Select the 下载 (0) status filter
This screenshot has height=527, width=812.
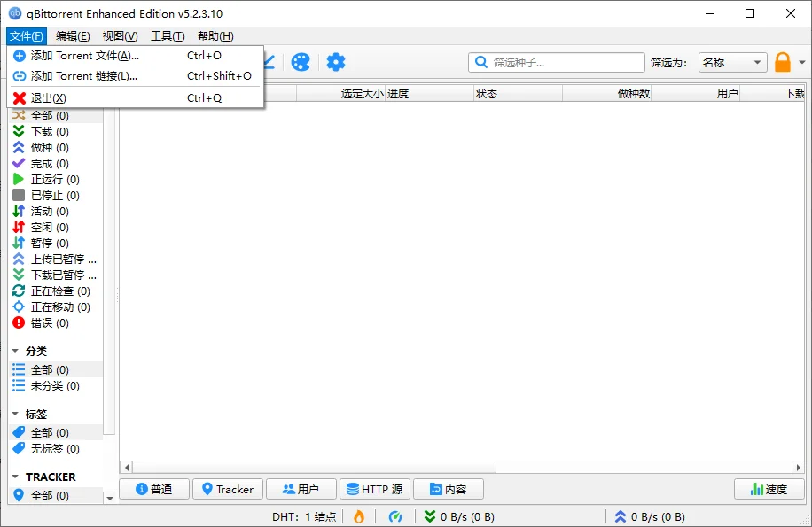pyautogui.click(x=56, y=131)
